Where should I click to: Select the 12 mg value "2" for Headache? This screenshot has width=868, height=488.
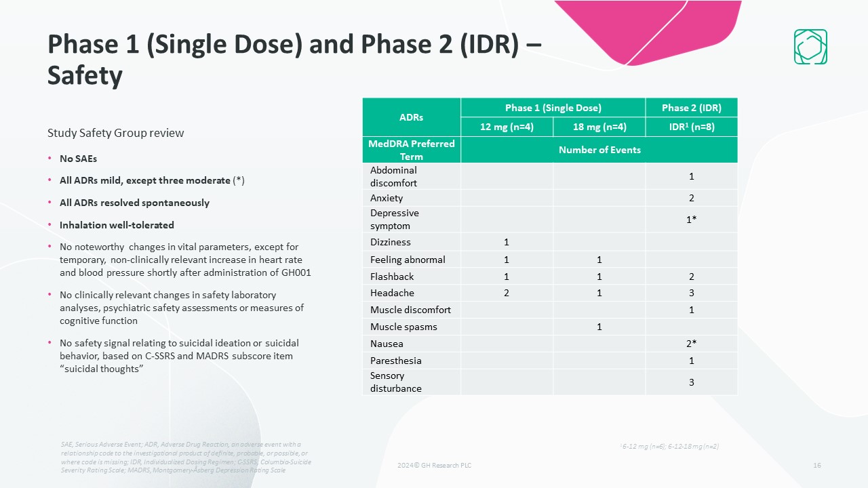tap(507, 293)
